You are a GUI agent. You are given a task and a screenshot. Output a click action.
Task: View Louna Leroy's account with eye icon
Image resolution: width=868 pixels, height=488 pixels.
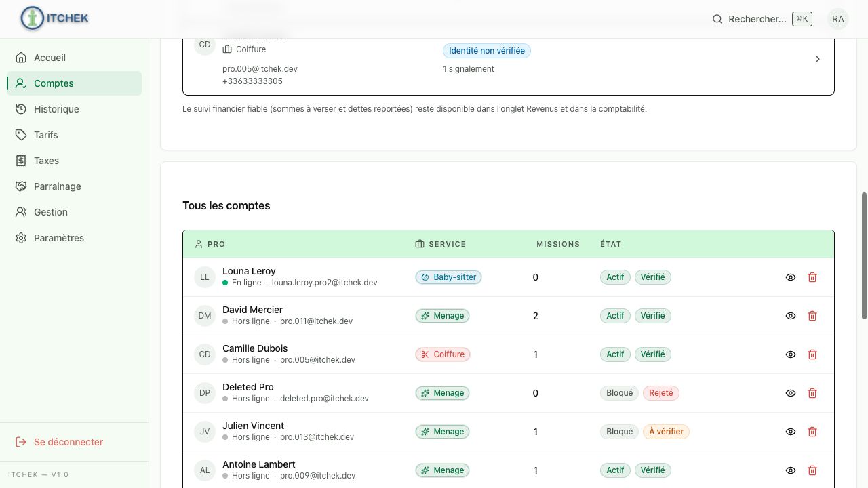click(x=791, y=277)
